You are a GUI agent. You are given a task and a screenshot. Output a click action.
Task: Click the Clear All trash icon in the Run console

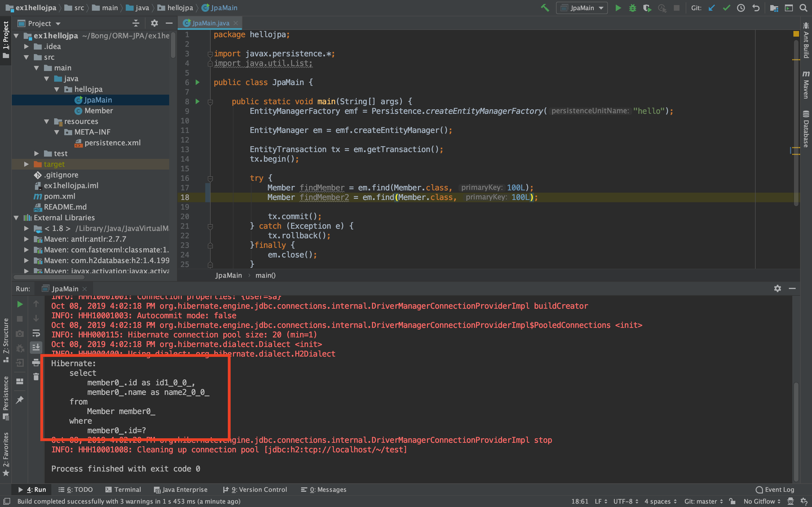click(36, 377)
